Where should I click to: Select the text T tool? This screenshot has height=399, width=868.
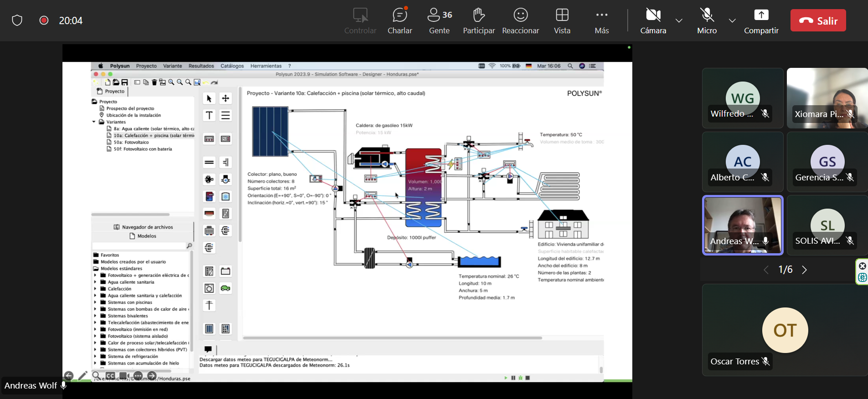[x=209, y=115]
